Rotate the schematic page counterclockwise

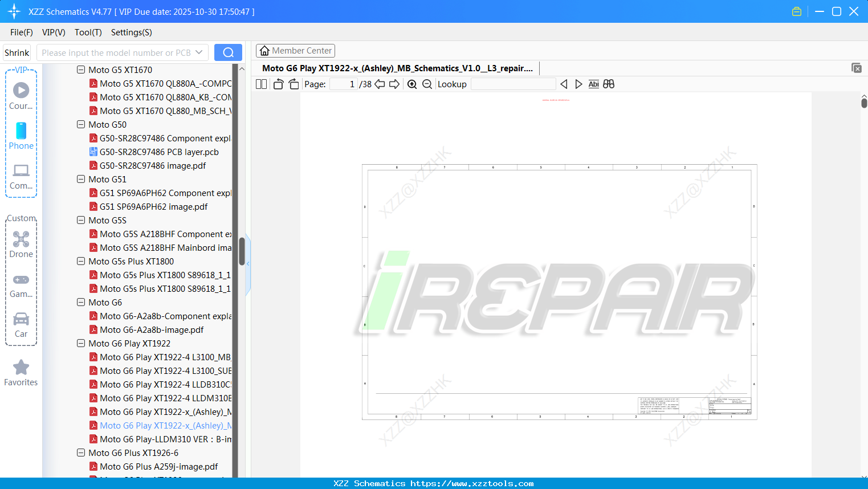coord(278,84)
